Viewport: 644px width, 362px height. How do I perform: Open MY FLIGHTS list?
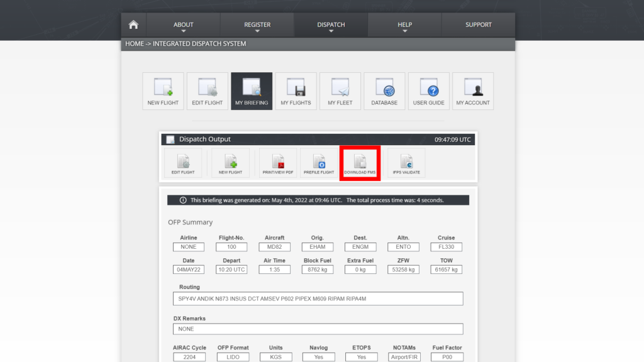tap(296, 90)
